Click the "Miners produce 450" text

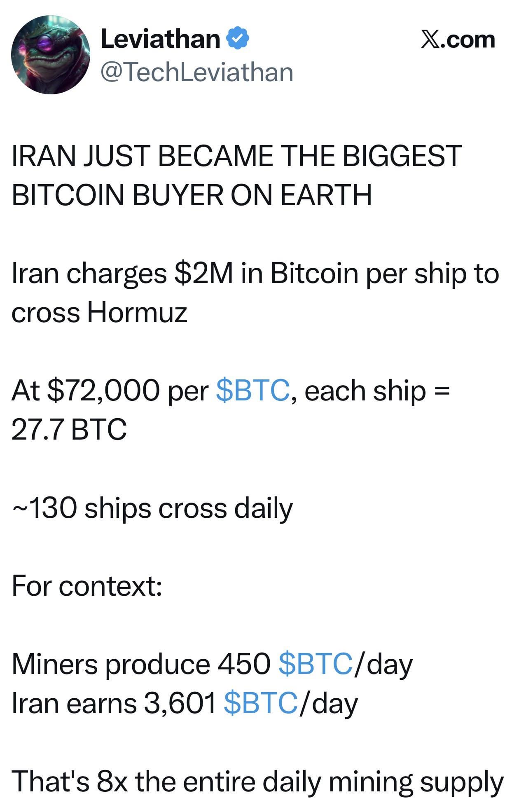click(x=141, y=664)
